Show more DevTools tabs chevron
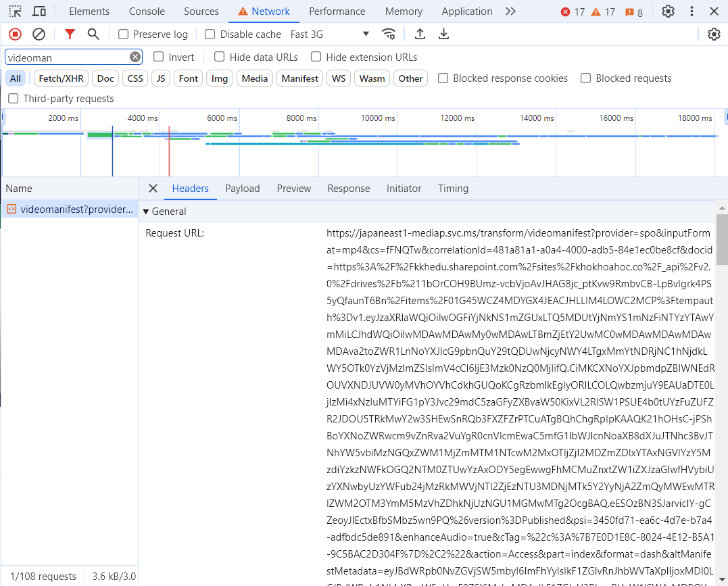 (511, 11)
